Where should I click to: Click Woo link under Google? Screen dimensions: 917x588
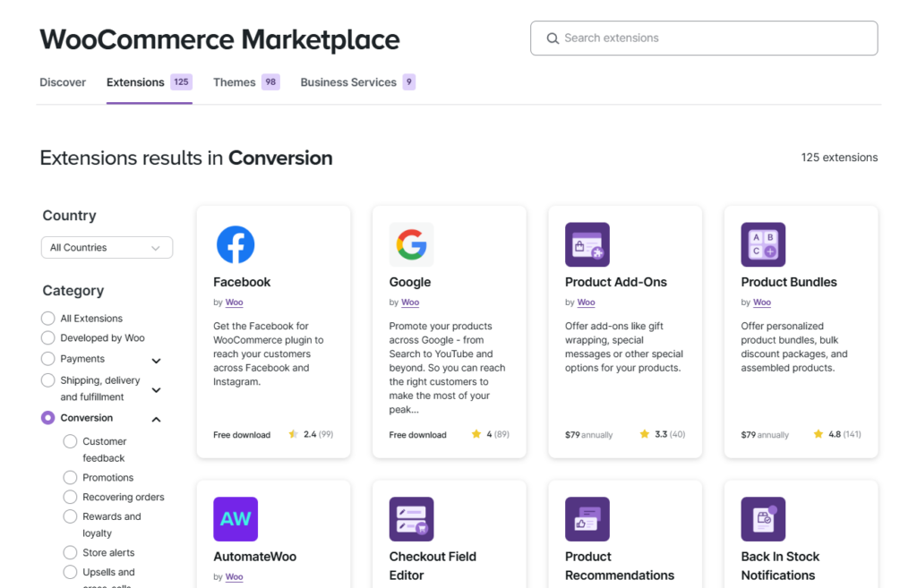pyautogui.click(x=410, y=303)
